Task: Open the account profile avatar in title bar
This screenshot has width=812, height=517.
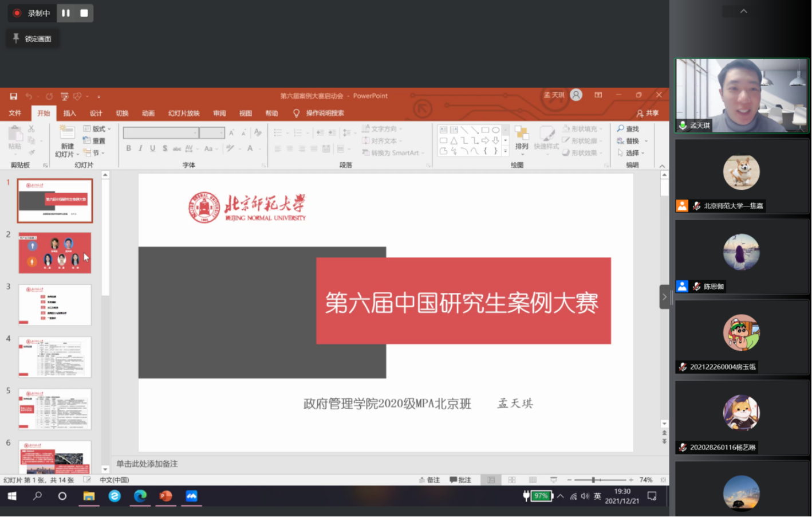Action: [576, 95]
